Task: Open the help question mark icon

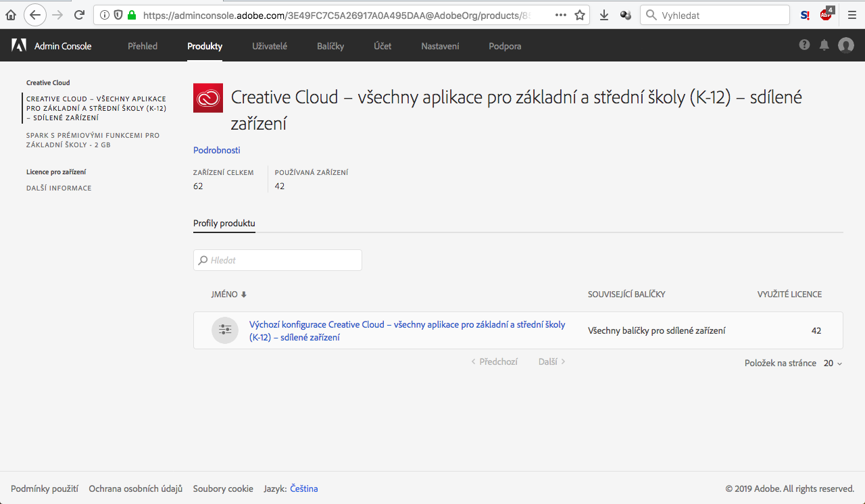Action: [804, 45]
